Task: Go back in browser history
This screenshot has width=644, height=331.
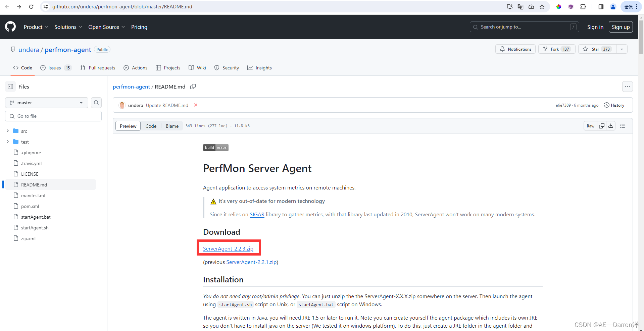Action: coord(7,7)
